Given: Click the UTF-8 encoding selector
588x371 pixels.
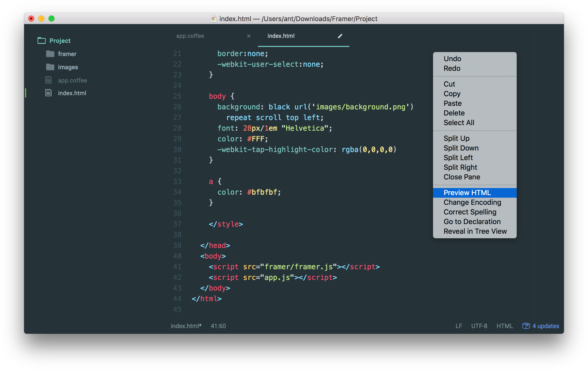Looking at the screenshot, I should pos(479,326).
